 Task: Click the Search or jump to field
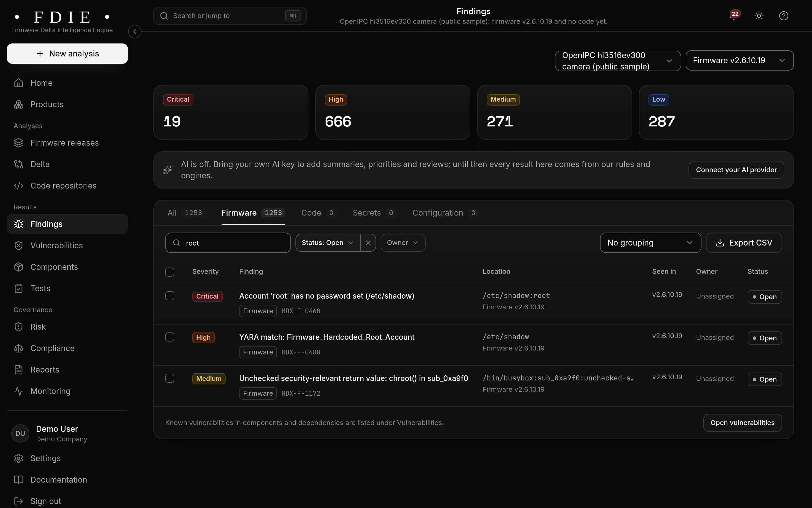[x=230, y=16]
